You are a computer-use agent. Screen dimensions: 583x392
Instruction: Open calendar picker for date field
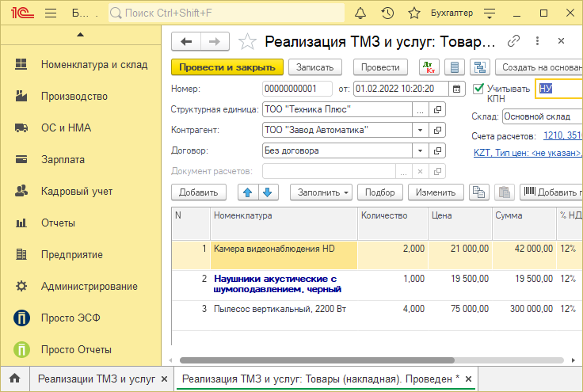pyautogui.click(x=456, y=89)
